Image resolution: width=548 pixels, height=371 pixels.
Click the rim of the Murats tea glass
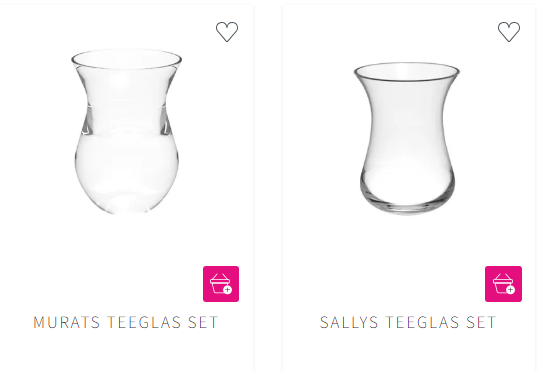(127, 59)
